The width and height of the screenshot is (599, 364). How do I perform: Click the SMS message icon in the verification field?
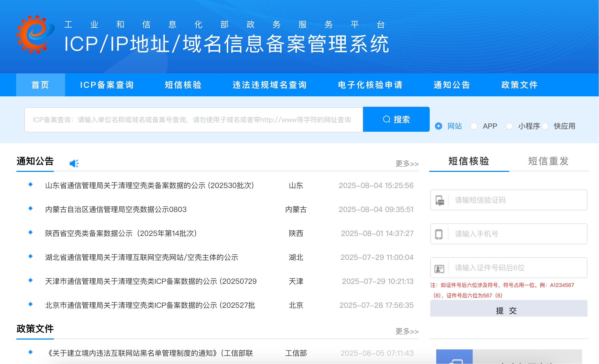(x=440, y=200)
